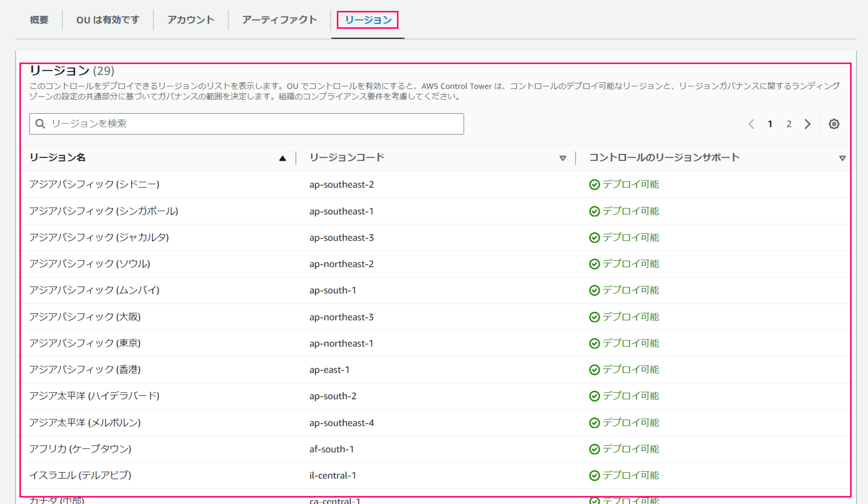
Task: Click region code af-south-1
Action: [332, 449]
